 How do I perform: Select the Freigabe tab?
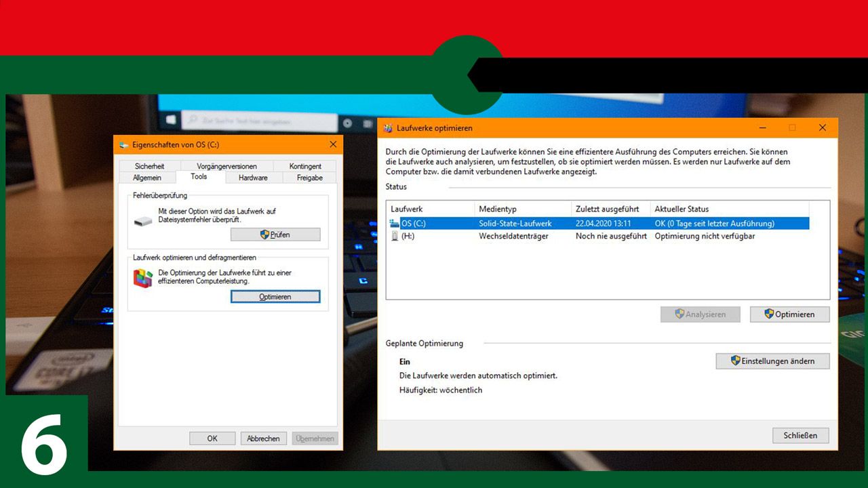click(309, 177)
